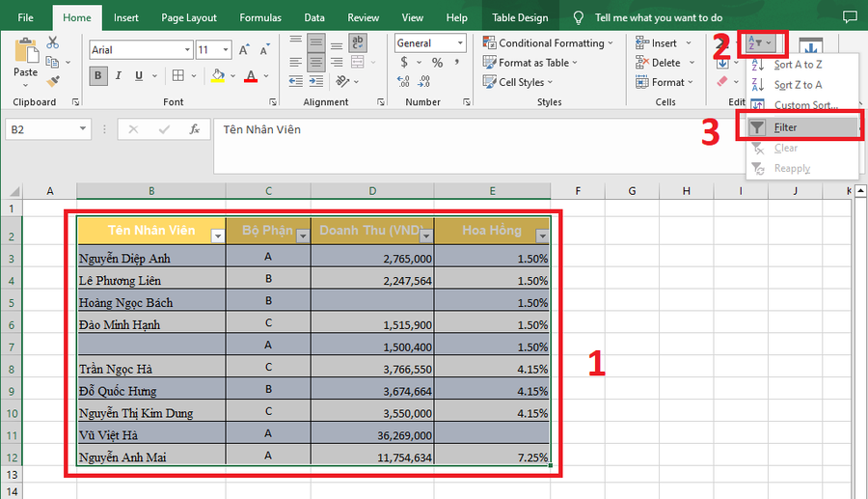
Task: Click the Borders grid icon
Action: [x=178, y=76]
